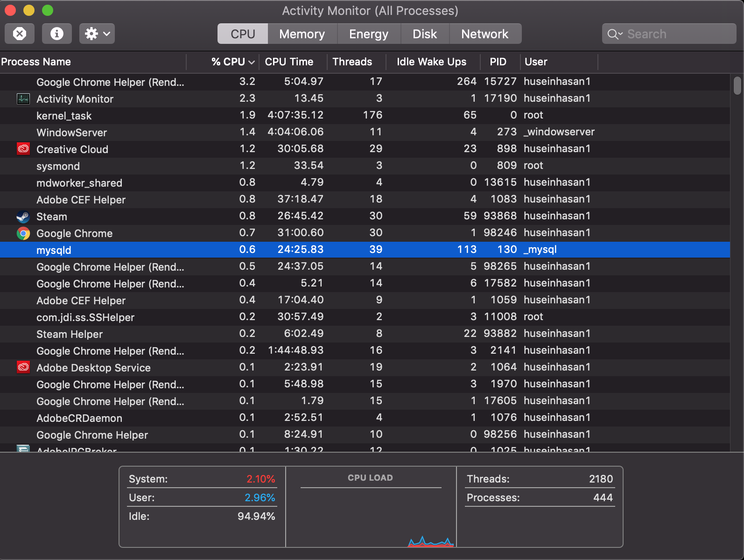Click the Steam process icon
Screen dimensions: 744x560
[23, 217]
